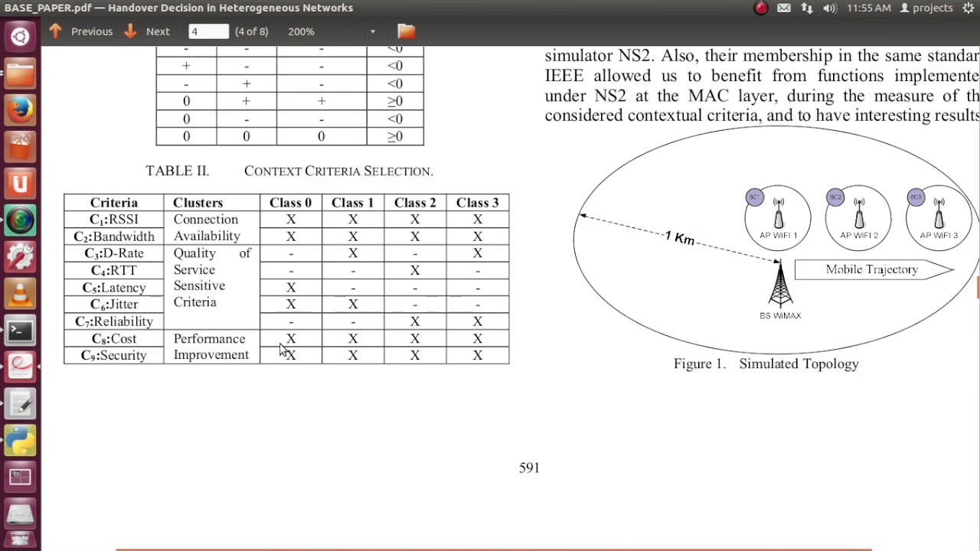Viewport: 980px width, 551px height.
Task: Switch to the Document Viewer launcher icon
Action: point(20,367)
